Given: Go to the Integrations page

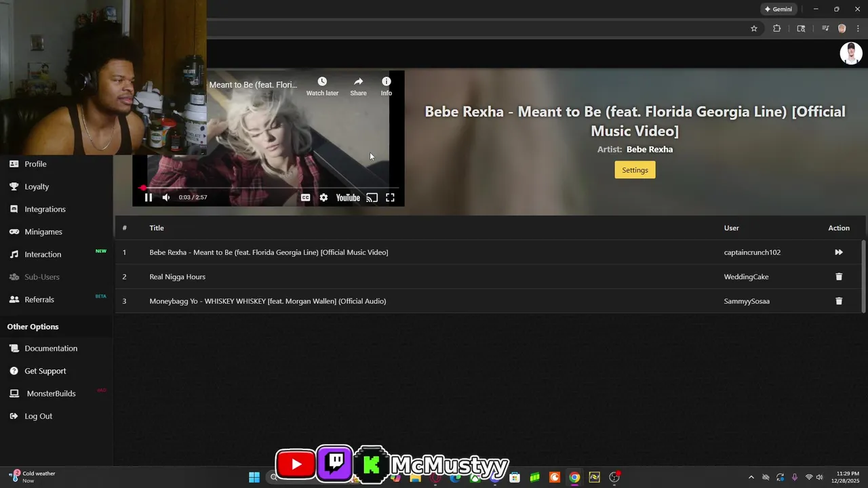Looking at the screenshot, I should [x=45, y=209].
